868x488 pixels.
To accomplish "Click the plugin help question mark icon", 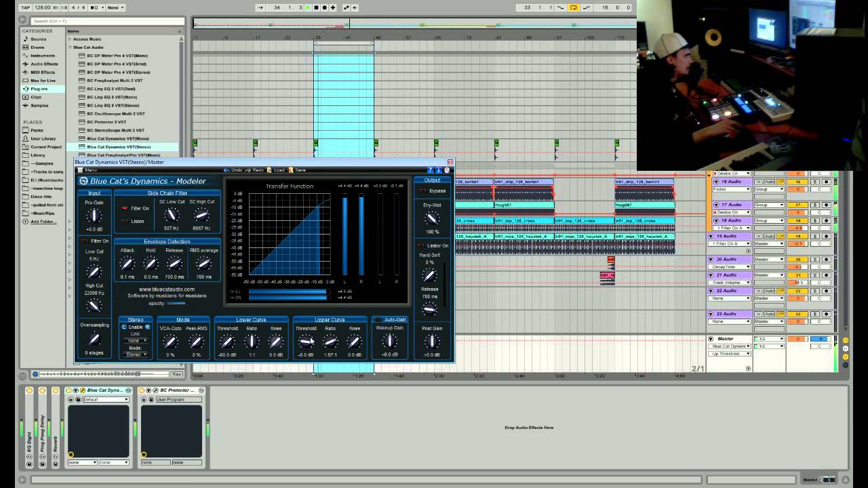I will pos(430,170).
